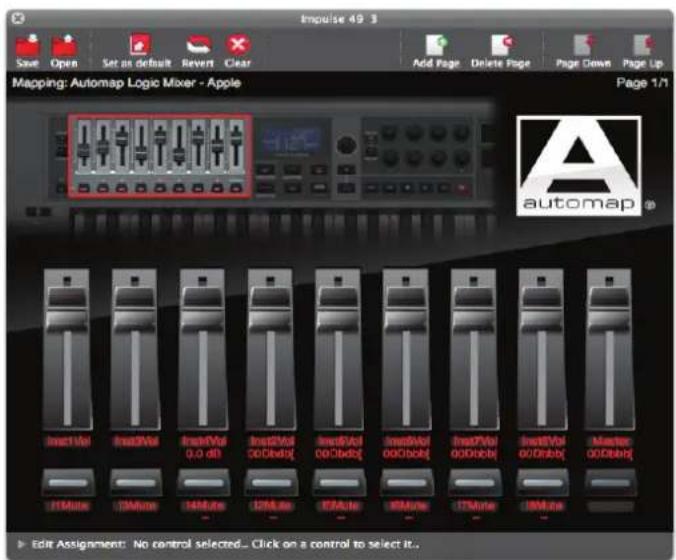Click the mute label under the first button

[x=69, y=506]
